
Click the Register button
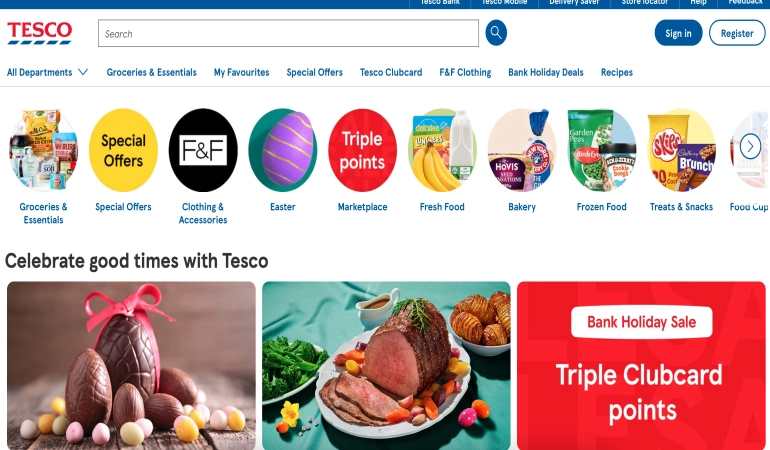click(737, 33)
